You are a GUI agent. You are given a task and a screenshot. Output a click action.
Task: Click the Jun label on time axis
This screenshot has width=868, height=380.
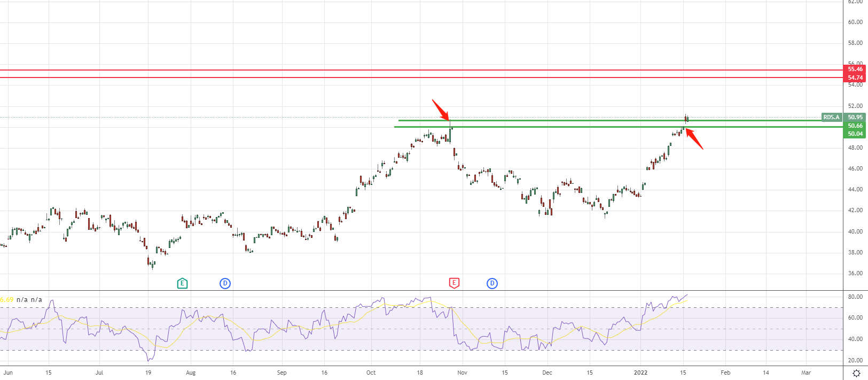pyautogui.click(x=7, y=373)
